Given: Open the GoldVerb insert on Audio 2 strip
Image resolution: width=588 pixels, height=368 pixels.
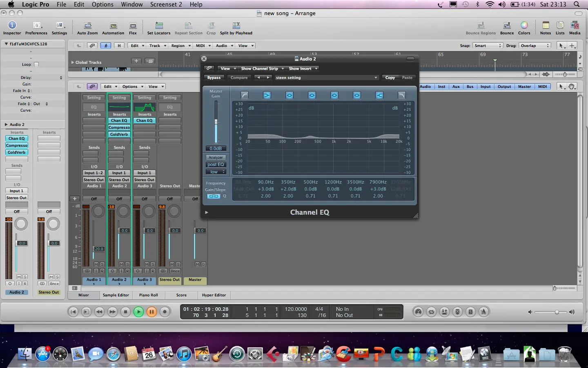Looking at the screenshot, I should 119,135.
